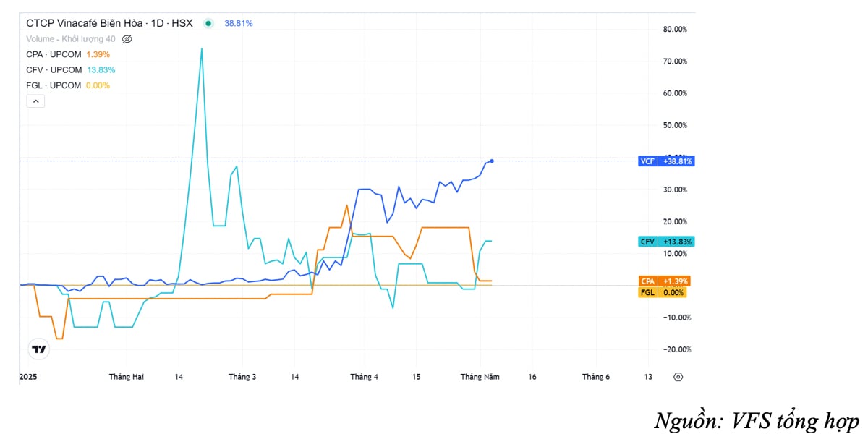Viewport: 868px width, 447px height.
Task: Click the 70.00% axis label
Action: [675, 61]
